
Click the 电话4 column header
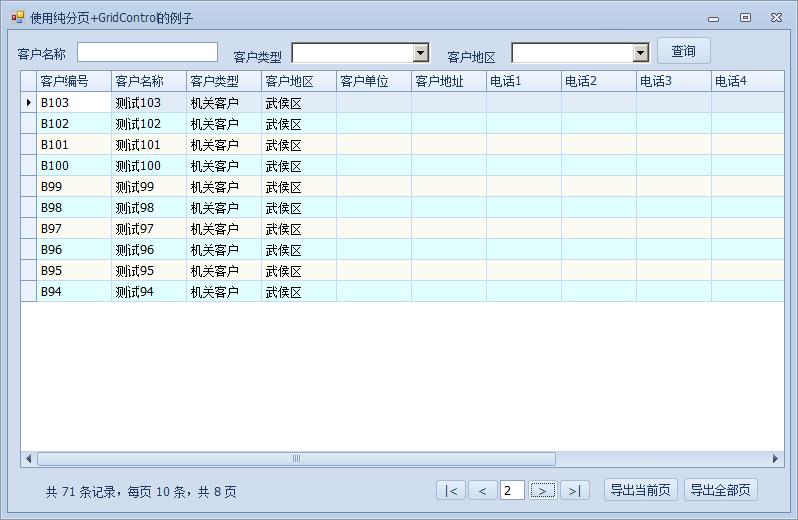[747, 81]
